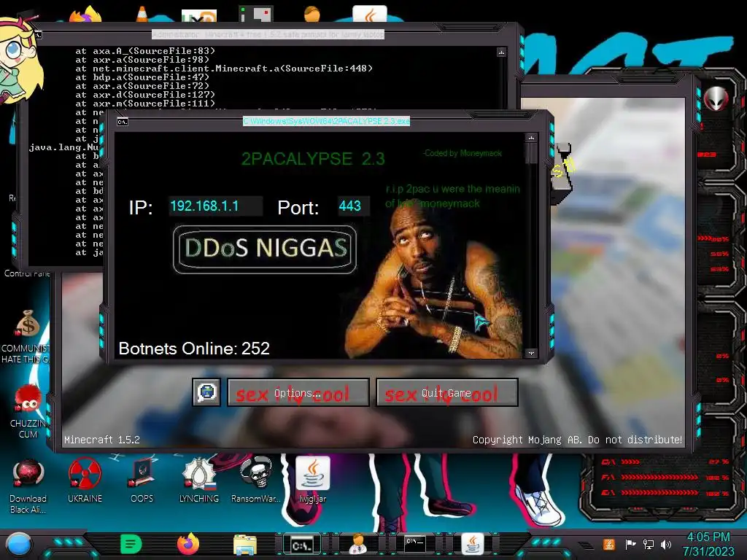This screenshot has width=747, height=560.
Task: Open File Explorer from the taskbar
Action: tap(245, 545)
